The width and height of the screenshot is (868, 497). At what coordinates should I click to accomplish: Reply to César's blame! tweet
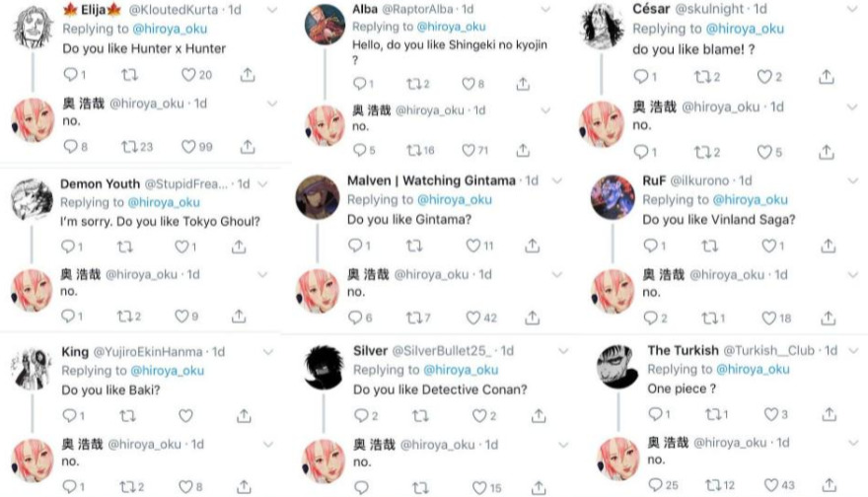[640, 76]
